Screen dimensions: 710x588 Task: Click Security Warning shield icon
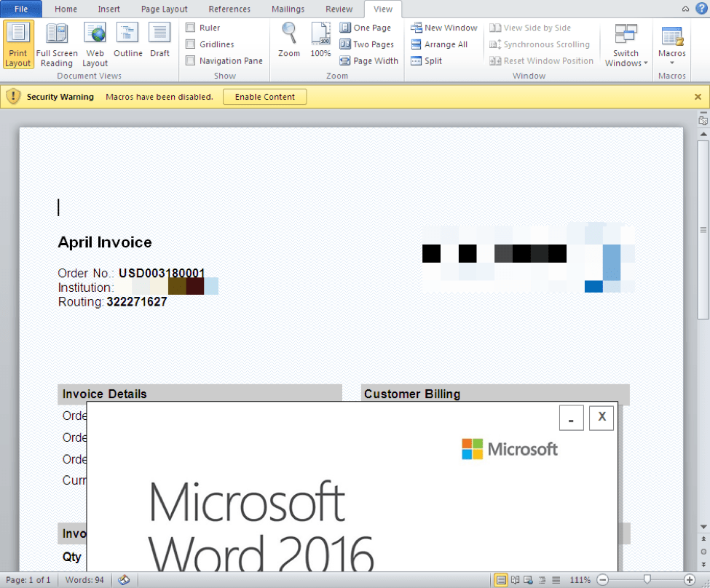click(13, 96)
